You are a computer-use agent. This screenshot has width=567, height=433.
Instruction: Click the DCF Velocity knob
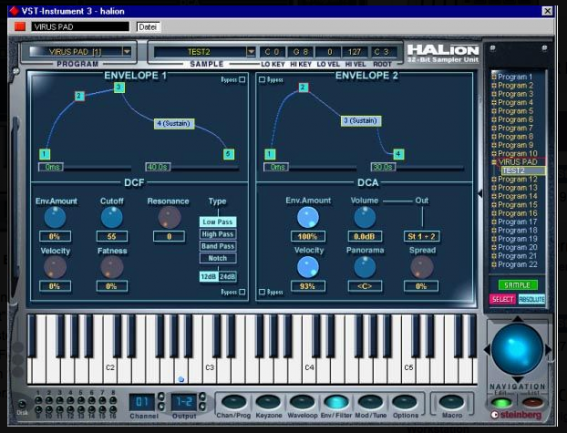click(x=55, y=267)
